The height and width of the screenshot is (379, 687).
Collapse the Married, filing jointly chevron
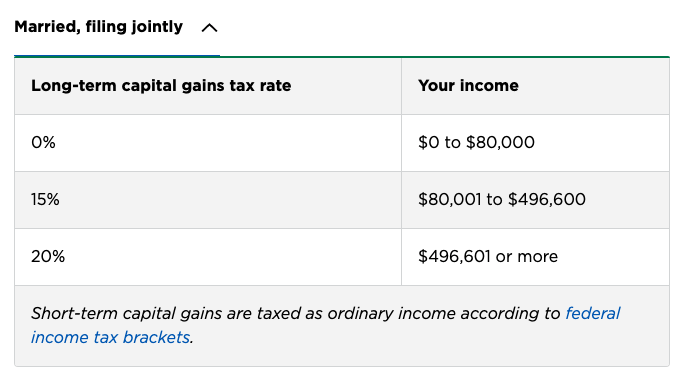coord(209,28)
